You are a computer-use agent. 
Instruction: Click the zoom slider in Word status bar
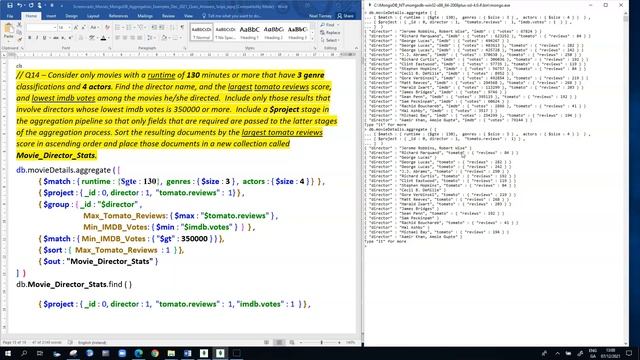321,342
